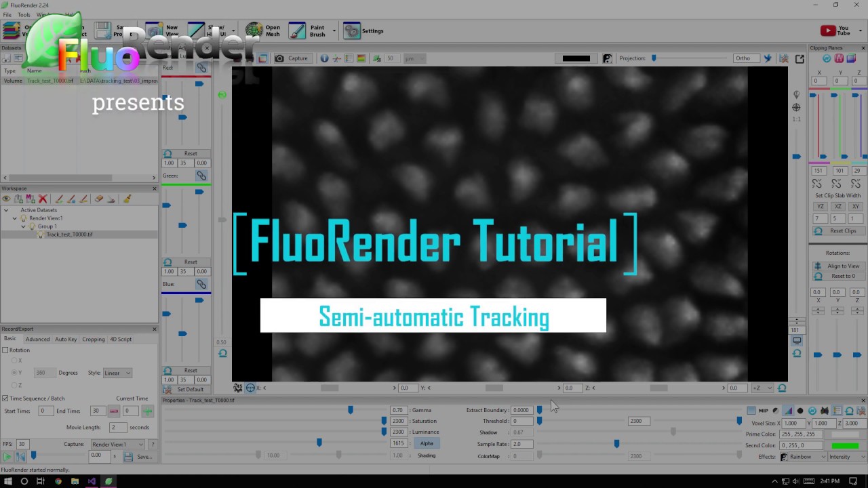Toggle the Blue channel link icon
This screenshot has height=488, width=868.
coord(201,284)
